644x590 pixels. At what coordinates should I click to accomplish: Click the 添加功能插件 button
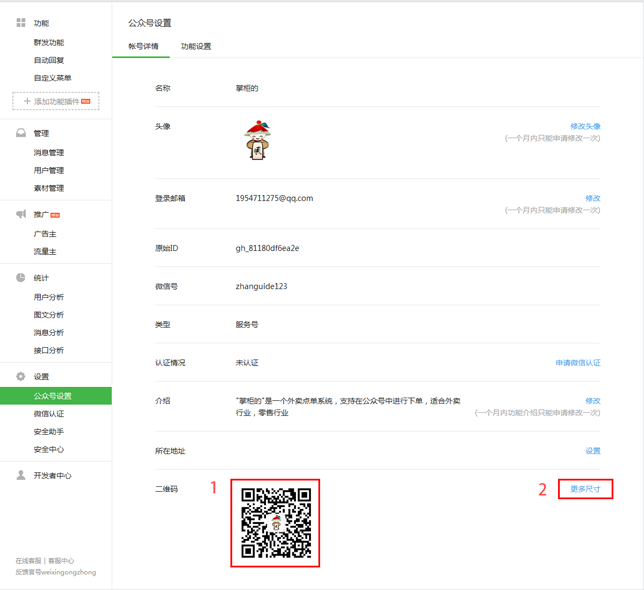[x=56, y=102]
